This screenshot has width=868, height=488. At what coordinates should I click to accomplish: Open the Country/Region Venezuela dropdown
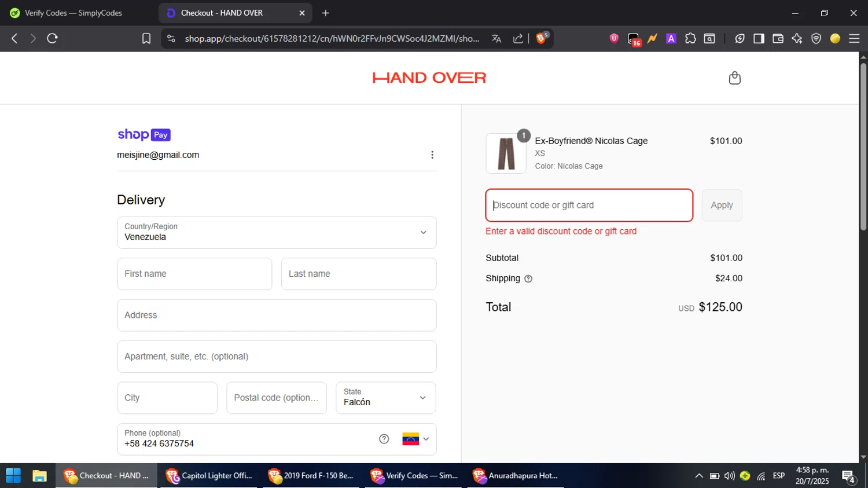click(x=277, y=233)
